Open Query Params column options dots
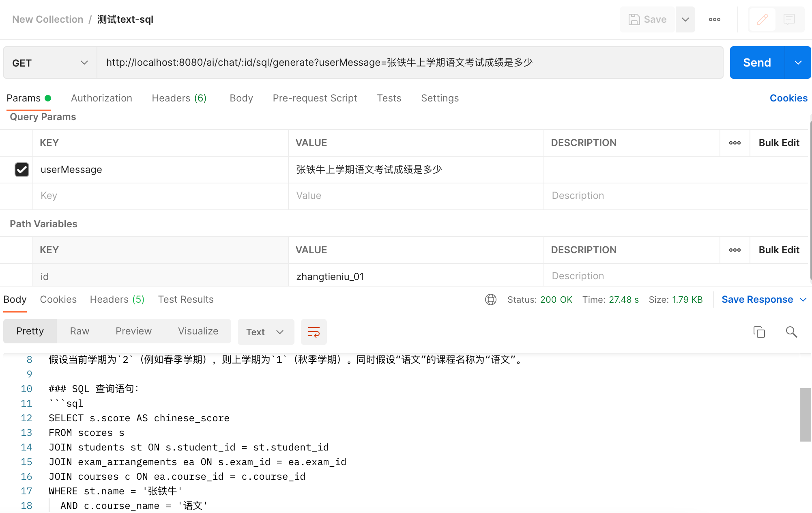Screen dimensions: 812x513 pos(735,143)
